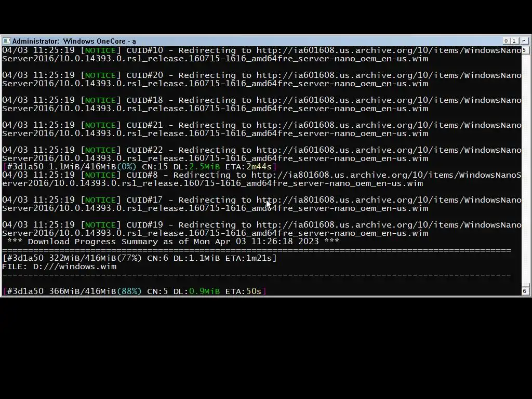Click the green 'DL:2.5MiB' speed value

(196, 167)
